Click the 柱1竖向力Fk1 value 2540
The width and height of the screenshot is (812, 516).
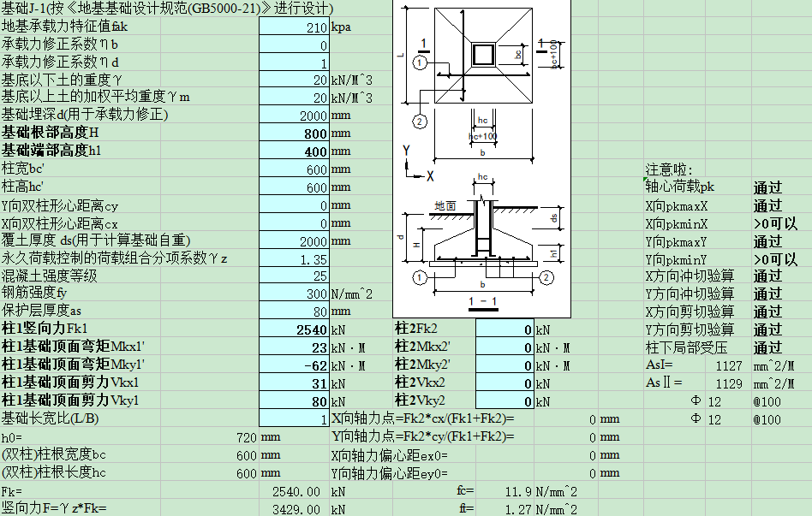click(x=293, y=329)
